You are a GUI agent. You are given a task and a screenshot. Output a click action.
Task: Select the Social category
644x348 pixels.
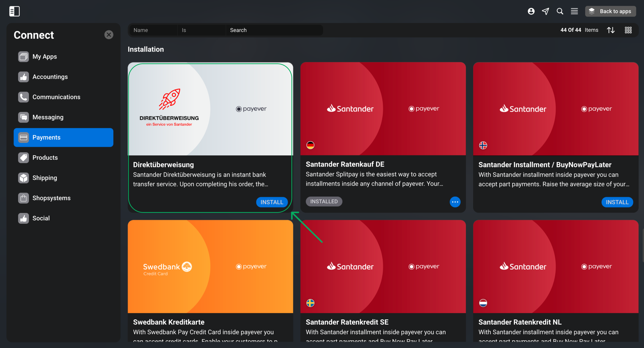64,218
